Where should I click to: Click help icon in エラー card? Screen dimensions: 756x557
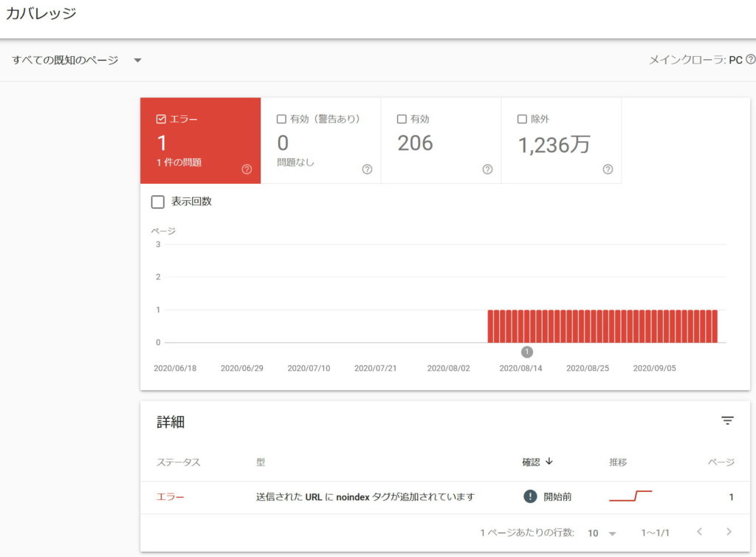[247, 169]
